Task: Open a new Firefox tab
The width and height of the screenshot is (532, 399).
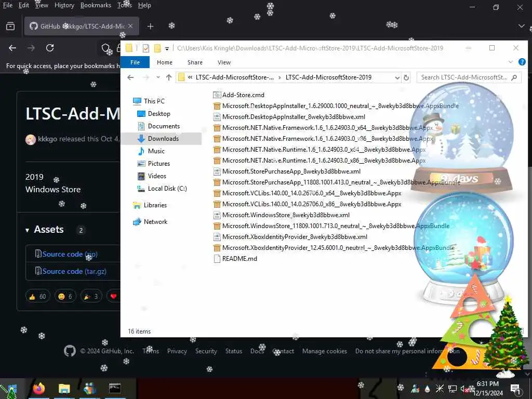Action: pos(150,26)
